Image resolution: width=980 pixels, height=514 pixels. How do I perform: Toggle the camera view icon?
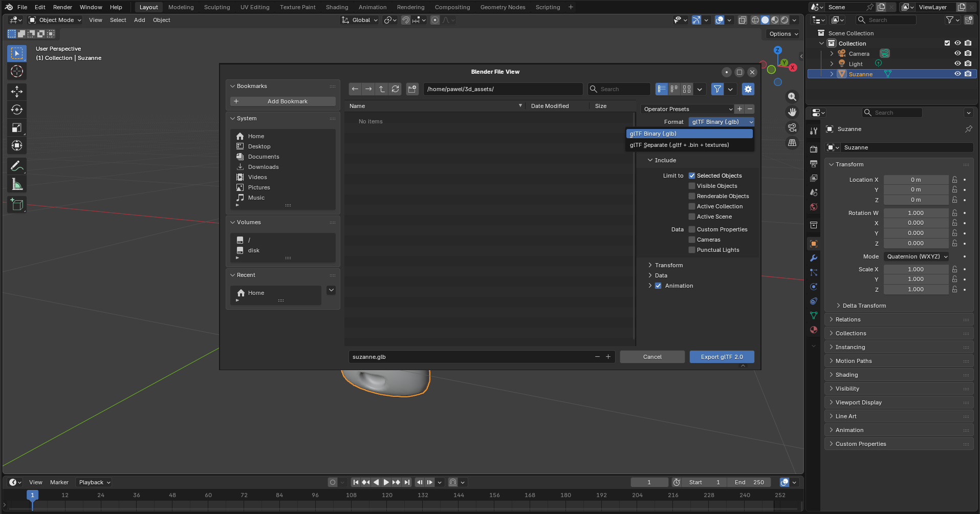[792, 127]
